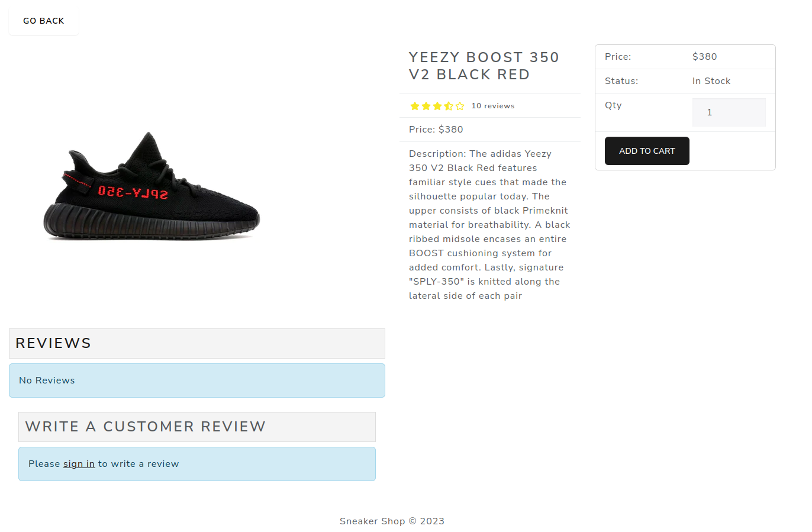The width and height of the screenshot is (812, 532).
Task: Click the half-filled fourth star
Action: coord(450,106)
